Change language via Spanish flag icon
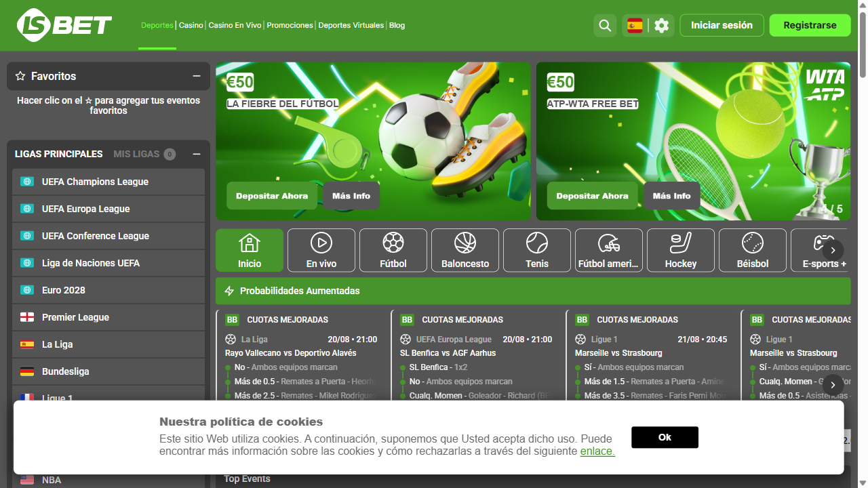The height and width of the screenshot is (488, 868). click(x=635, y=26)
